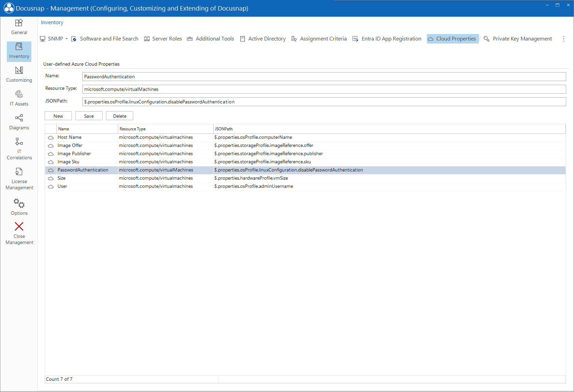Image resolution: width=574 pixels, height=392 pixels.
Task: Open License Management section
Action: coord(19,179)
